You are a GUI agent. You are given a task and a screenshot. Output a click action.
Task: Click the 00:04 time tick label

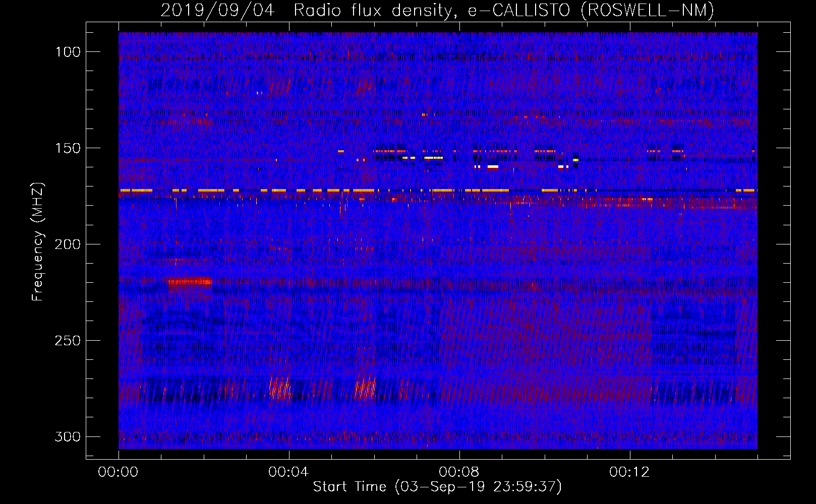pos(288,472)
